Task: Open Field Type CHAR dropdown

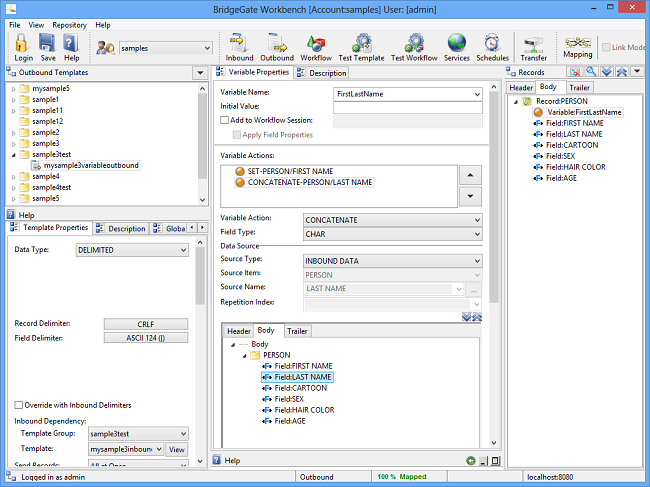Action: [477, 234]
